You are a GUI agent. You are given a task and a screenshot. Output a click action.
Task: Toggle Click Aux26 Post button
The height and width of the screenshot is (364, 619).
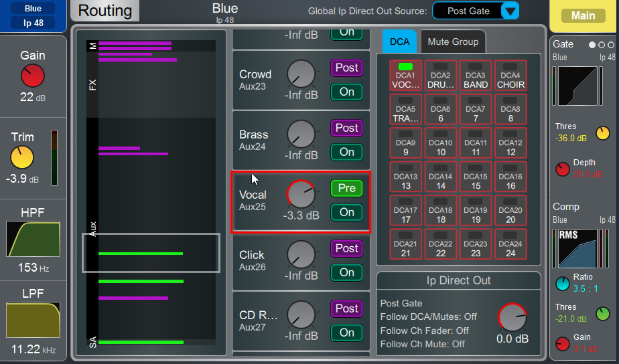tap(346, 248)
